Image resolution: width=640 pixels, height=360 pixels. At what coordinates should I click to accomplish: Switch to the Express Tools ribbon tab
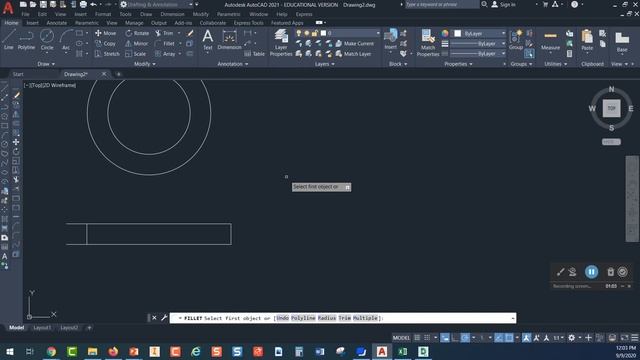point(249,23)
